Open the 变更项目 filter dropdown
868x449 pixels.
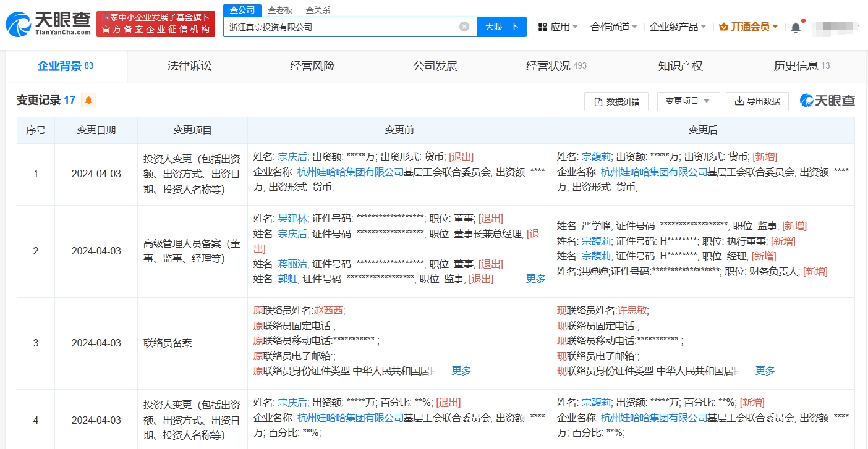tap(688, 101)
